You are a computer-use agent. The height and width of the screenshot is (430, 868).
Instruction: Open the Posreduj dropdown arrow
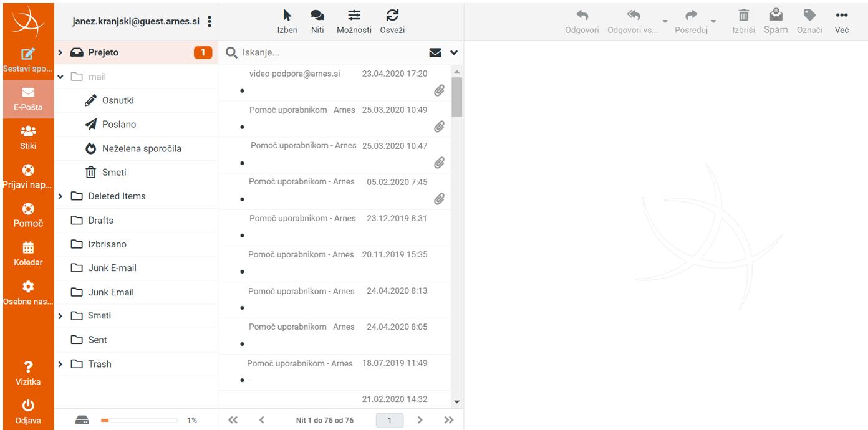coord(713,22)
